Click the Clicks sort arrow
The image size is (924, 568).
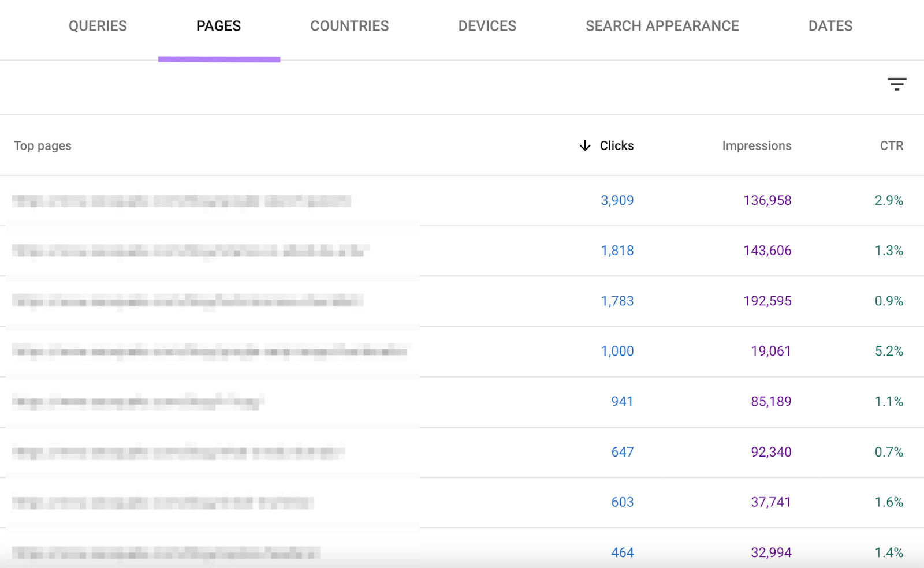(584, 145)
